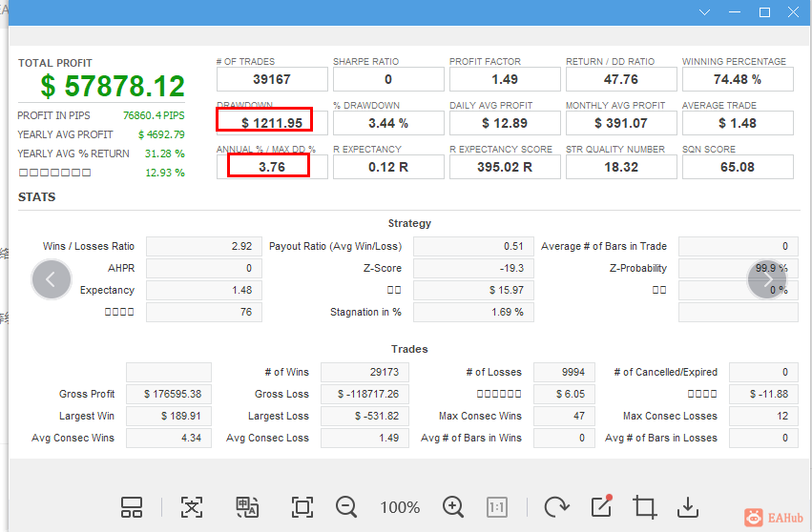Screen dimensions: 812x532
Task: Click the DRAWDOWN value $ 1211.95 box
Action: click(272, 123)
